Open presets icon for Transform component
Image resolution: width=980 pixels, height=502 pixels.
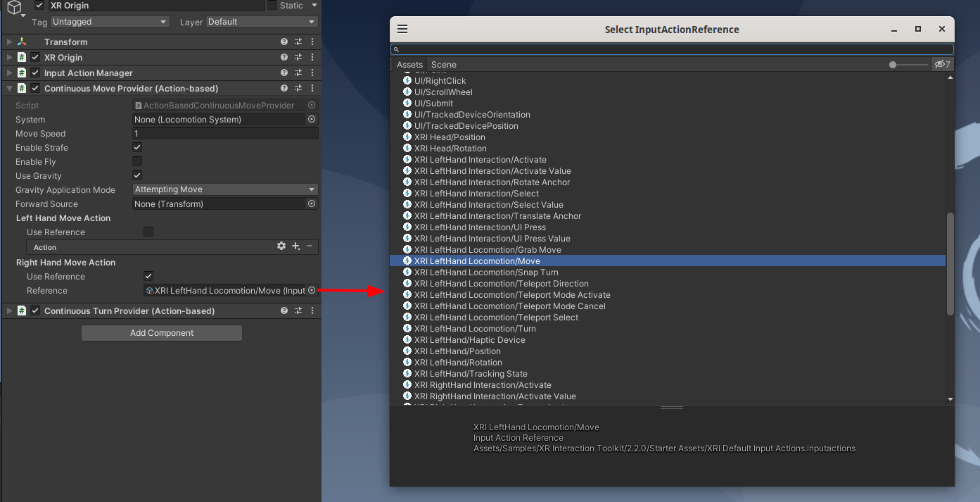point(298,42)
